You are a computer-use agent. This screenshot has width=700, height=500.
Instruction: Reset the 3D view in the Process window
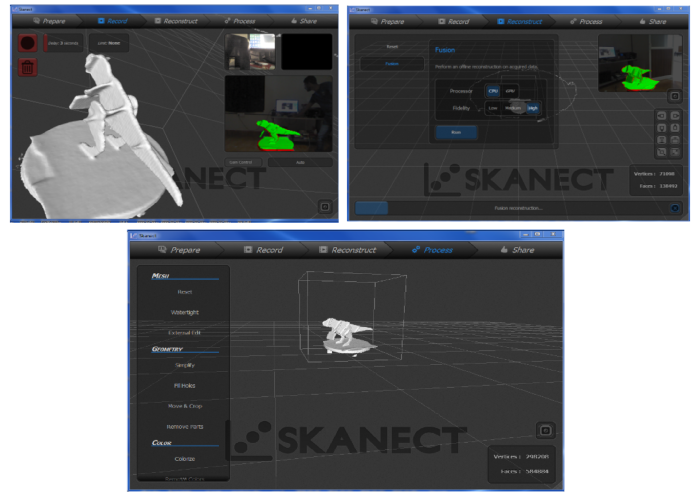(546, 431)
